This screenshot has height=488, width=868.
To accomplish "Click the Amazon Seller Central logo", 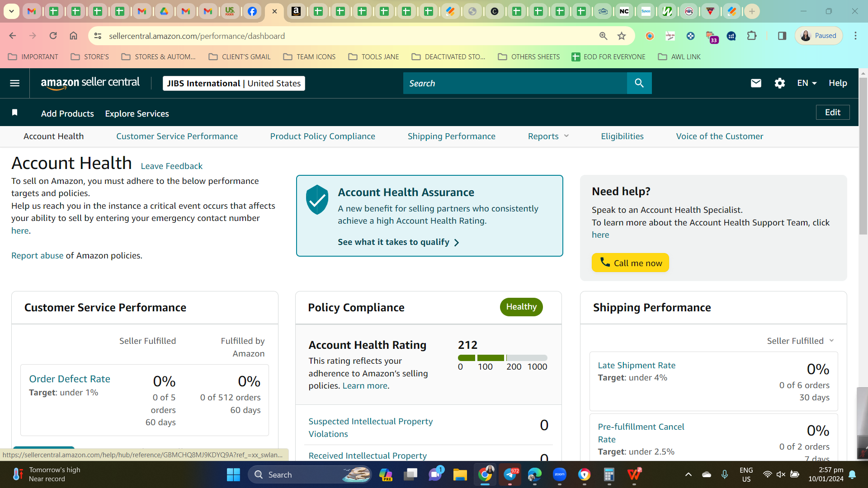I will 90,83.
